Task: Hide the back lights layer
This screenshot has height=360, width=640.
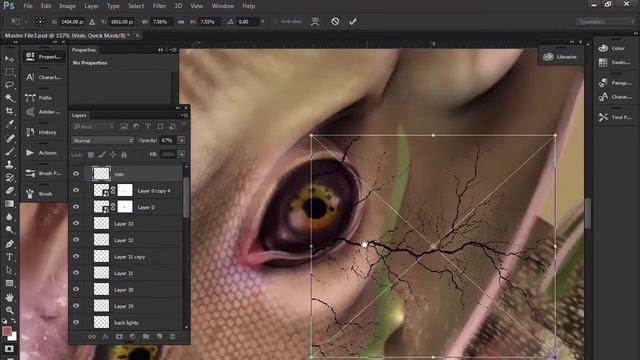Action: (76, 322)
